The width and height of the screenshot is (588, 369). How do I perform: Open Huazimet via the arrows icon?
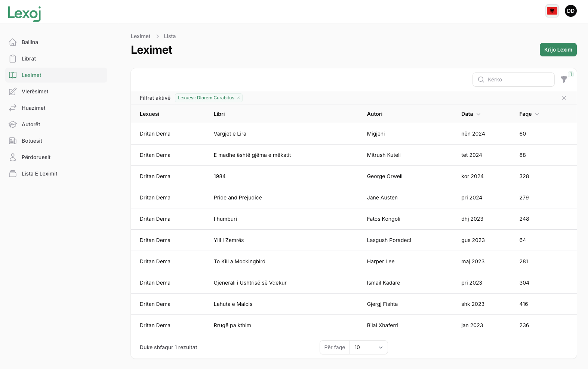[13, 108]
